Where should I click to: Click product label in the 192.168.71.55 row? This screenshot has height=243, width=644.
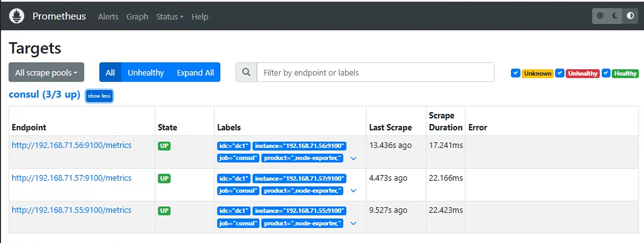point(302,223)
